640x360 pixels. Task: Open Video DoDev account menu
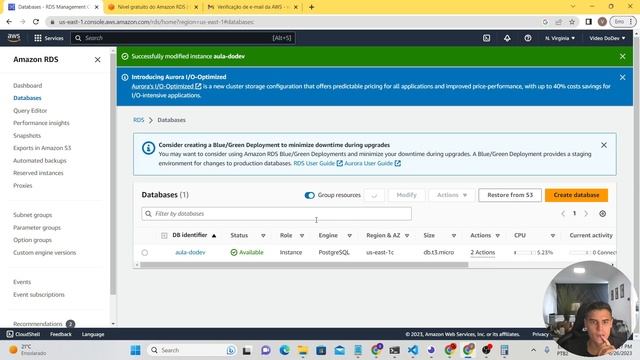tap(607, 38)
